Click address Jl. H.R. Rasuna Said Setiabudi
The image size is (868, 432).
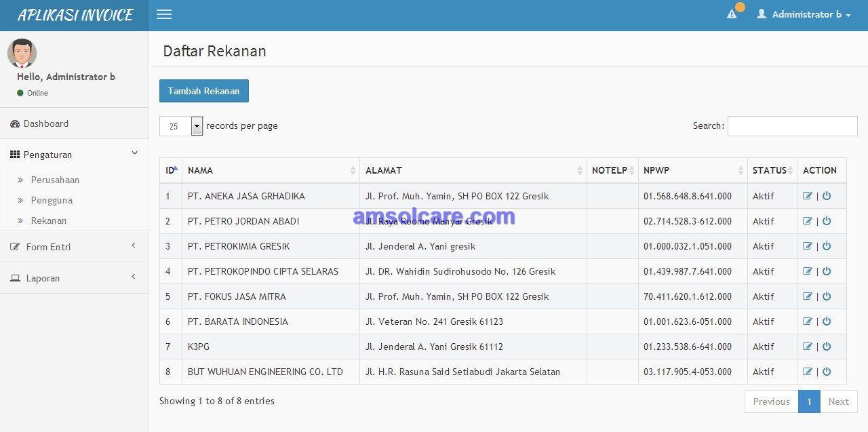click(x=473, y=372)
